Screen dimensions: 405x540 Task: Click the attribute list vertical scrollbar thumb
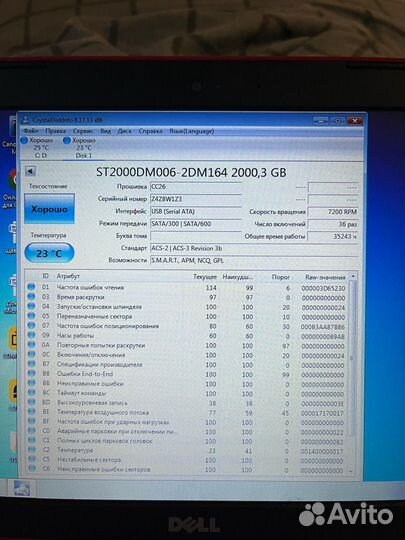click(x=352, y=358)
